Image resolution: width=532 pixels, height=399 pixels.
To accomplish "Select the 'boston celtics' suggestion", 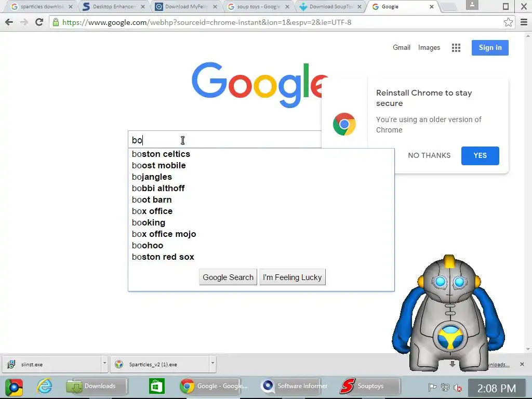I will [261, 154].
